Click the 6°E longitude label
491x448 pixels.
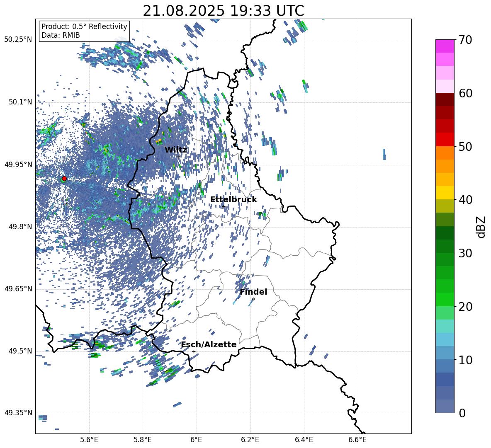[196, 440]
